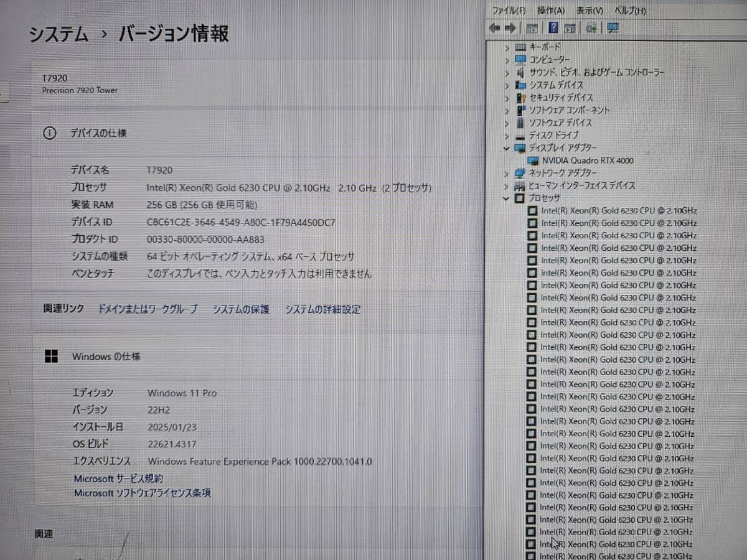Expand the キーボード node
Screen dimensions: 747x560
507,47
